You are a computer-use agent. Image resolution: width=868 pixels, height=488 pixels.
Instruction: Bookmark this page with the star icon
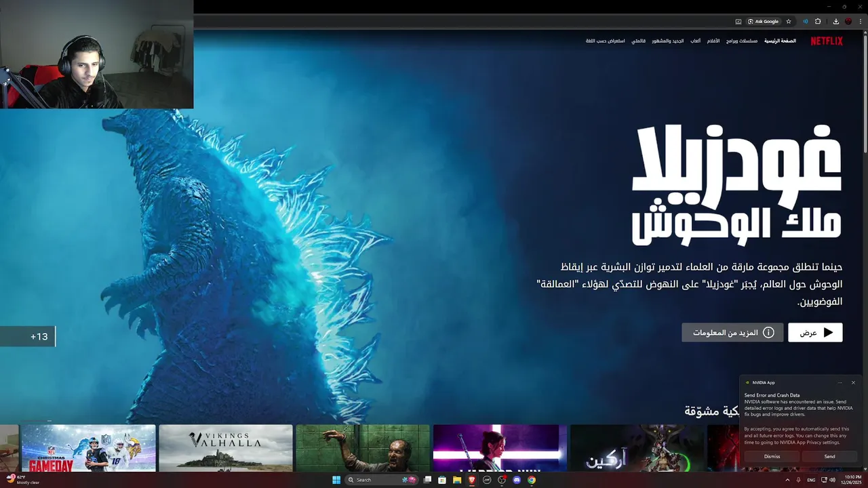coord(789,22)
